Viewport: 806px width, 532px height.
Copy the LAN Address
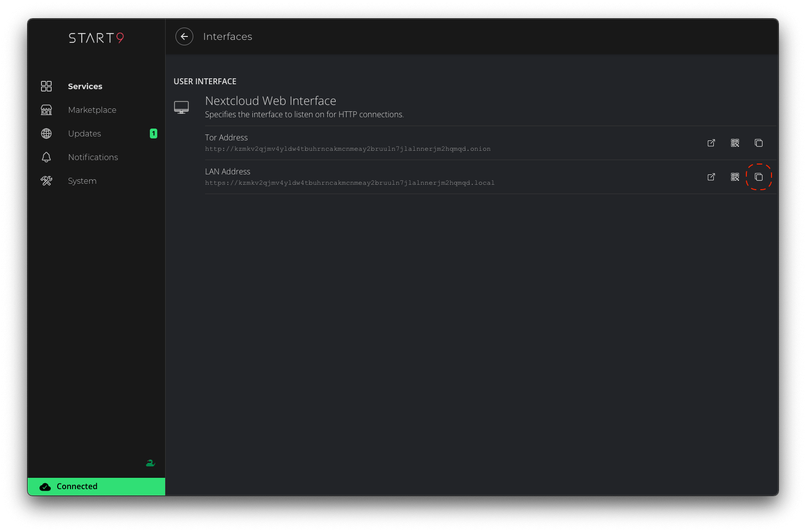point(758,177)
